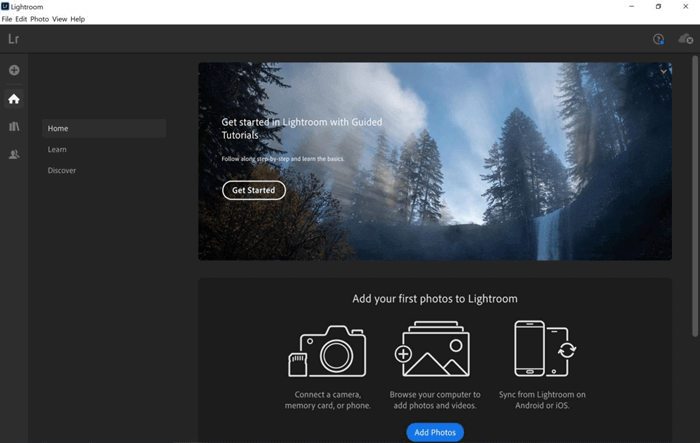Restore down the Lightroom window
The width and height of the screenshot is (700, 443).
click(x=658, y=6)
